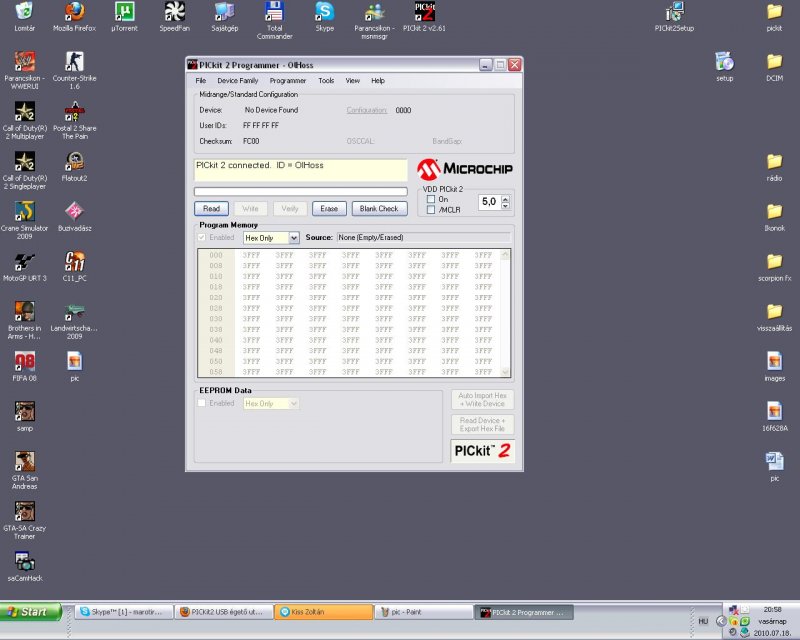Viewport: 800px width, 640px height.
Task: Toggle Program Memory Enabled checkbox
Action: coord(202,237)
